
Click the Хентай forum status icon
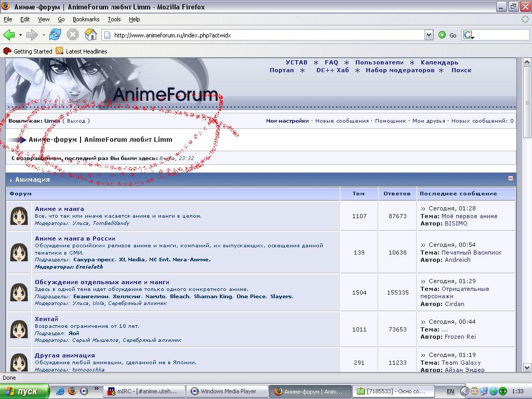point(19,329)
